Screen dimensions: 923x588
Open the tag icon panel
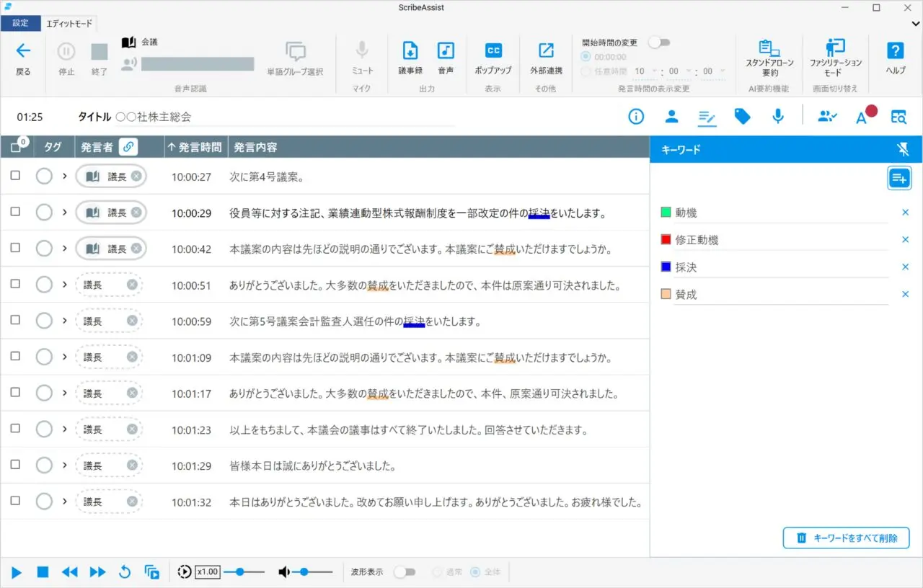742,117
